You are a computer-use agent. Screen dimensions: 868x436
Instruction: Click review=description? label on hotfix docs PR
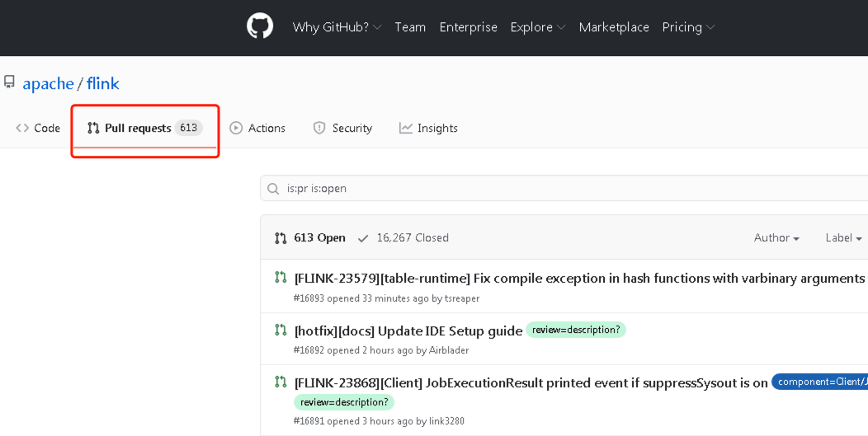pos(576,330)
